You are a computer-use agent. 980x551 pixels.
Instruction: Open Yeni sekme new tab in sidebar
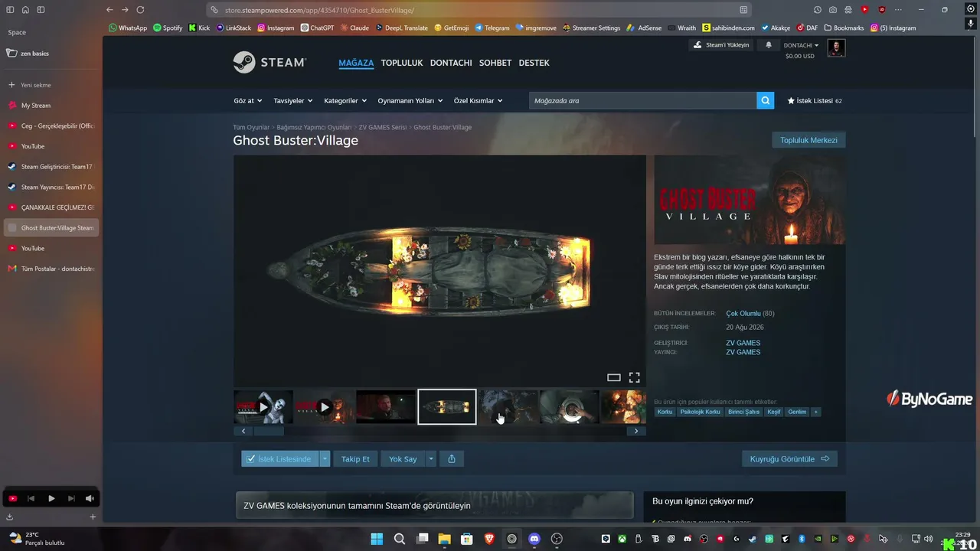tap(51, 85)
